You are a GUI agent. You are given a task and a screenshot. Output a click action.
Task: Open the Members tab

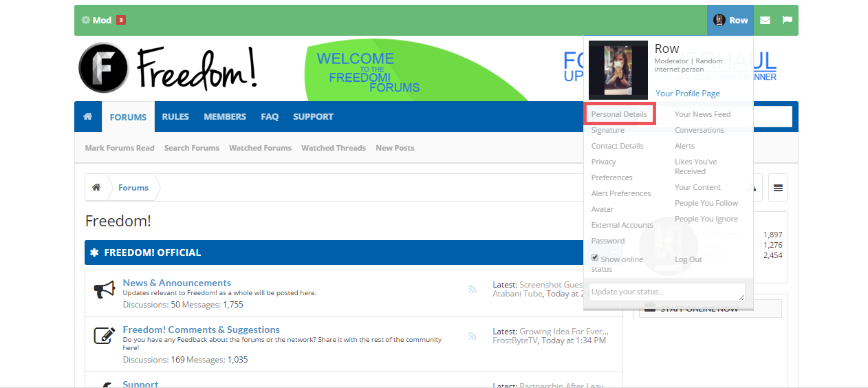224,116
